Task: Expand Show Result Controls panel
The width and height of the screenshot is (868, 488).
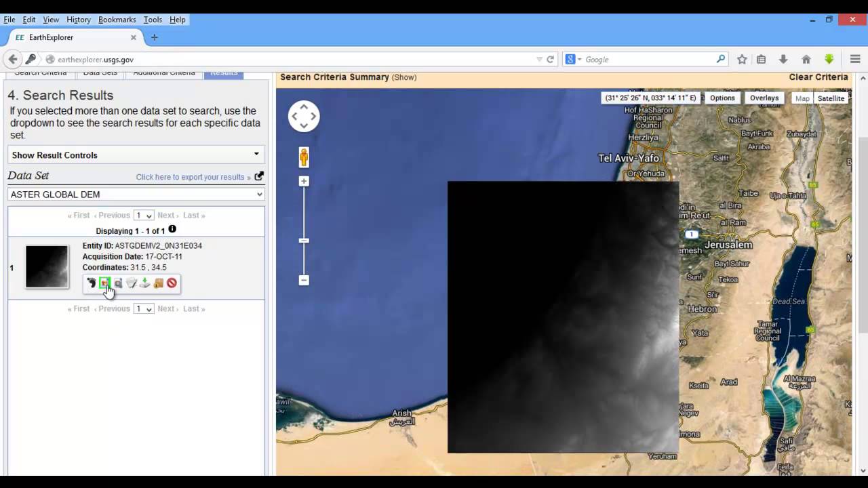Action: coord(136,155)
